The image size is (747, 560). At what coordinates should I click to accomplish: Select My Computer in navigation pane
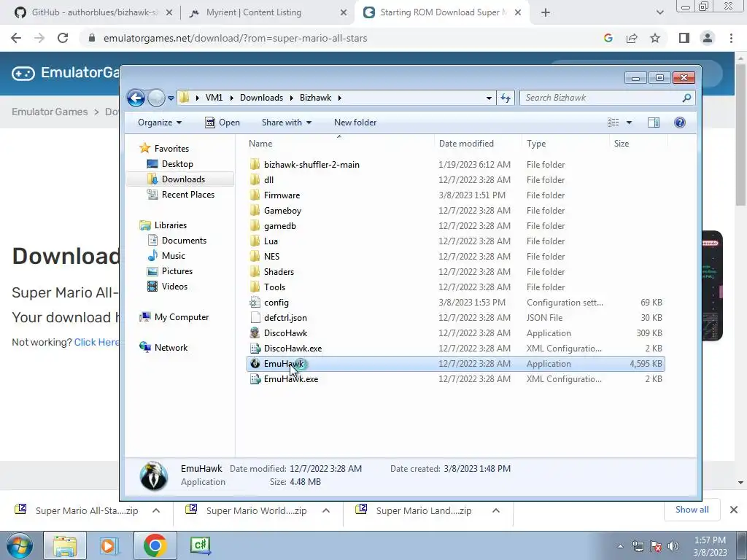tap(181, 317)
